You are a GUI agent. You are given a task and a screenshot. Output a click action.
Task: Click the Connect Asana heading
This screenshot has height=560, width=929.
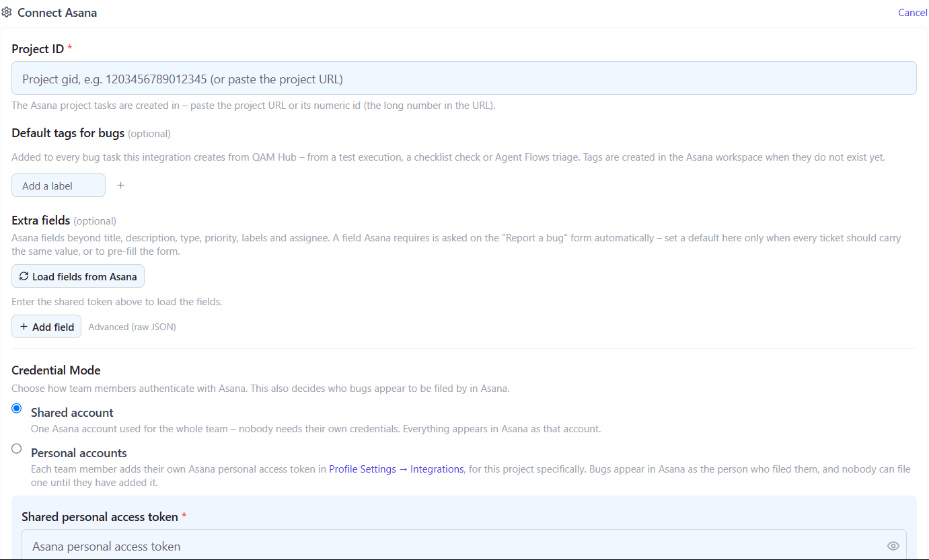(x=57, y=13)
